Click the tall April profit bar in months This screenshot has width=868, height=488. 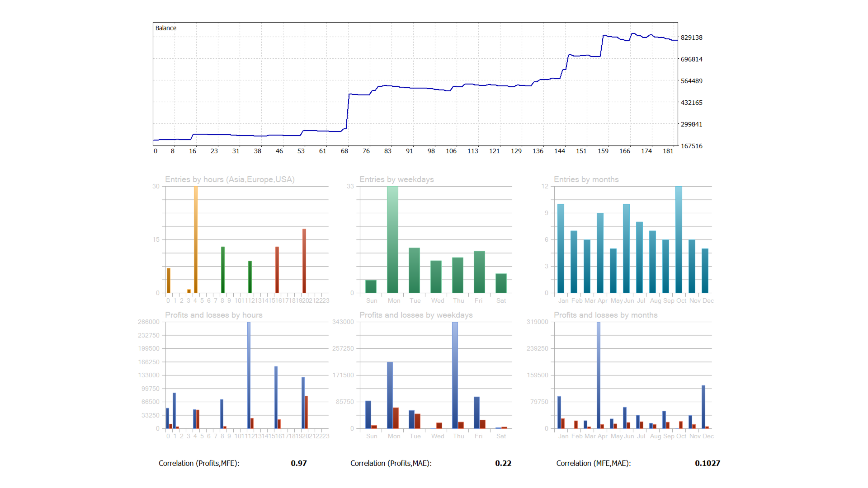click(x=599, y=375)
